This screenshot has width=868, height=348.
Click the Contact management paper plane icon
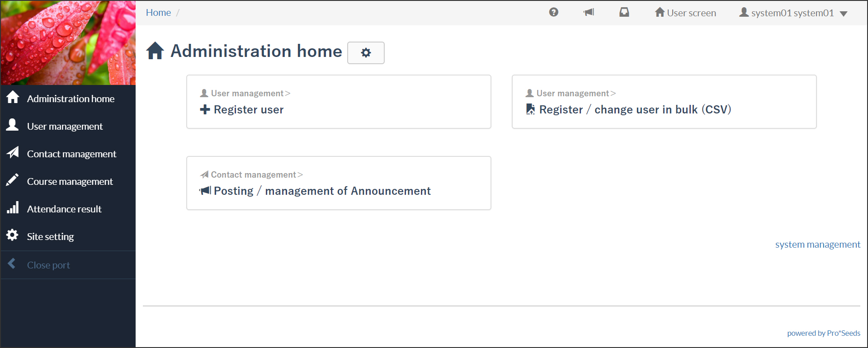point(12,152)
